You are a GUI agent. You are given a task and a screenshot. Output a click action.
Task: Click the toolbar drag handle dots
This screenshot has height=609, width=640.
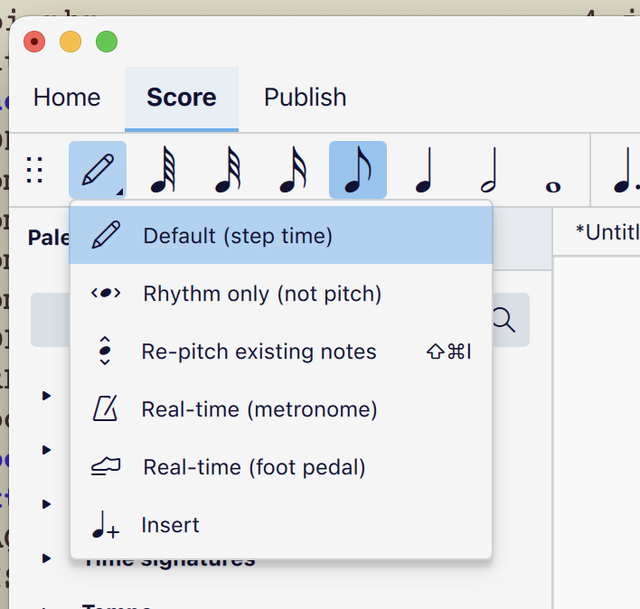tap(35, 171)
